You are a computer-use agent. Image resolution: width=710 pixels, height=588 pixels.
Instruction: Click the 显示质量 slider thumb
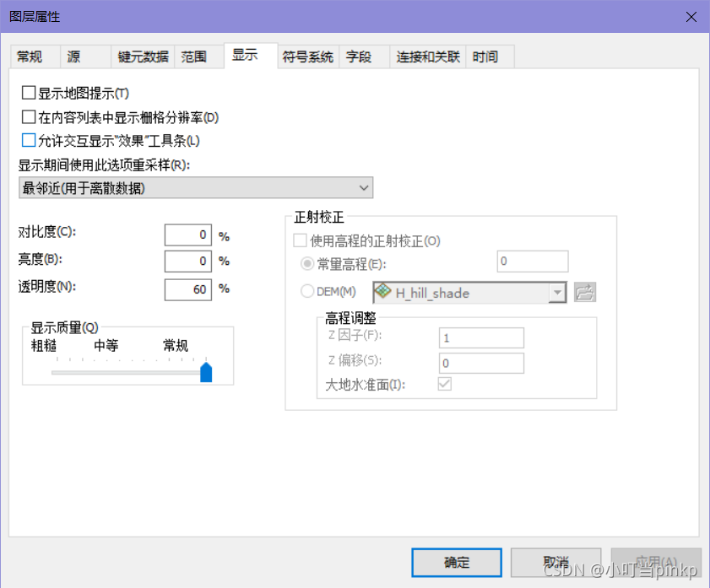pos(206,372)
